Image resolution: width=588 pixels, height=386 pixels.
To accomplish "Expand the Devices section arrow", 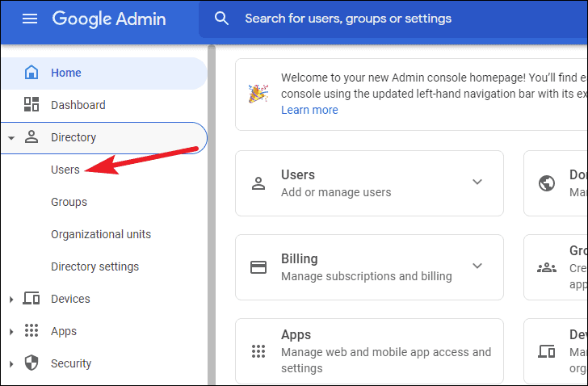I will tap(11, 300).
